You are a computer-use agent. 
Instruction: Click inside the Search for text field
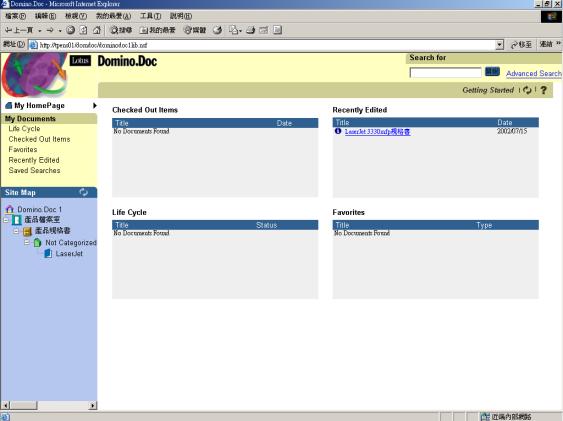point(445,72)
